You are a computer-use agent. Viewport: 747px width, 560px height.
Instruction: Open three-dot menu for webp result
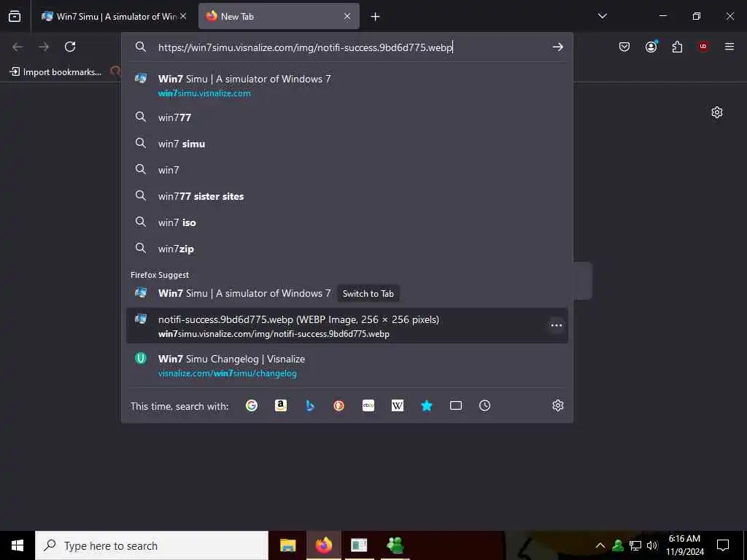coord(556,325)
